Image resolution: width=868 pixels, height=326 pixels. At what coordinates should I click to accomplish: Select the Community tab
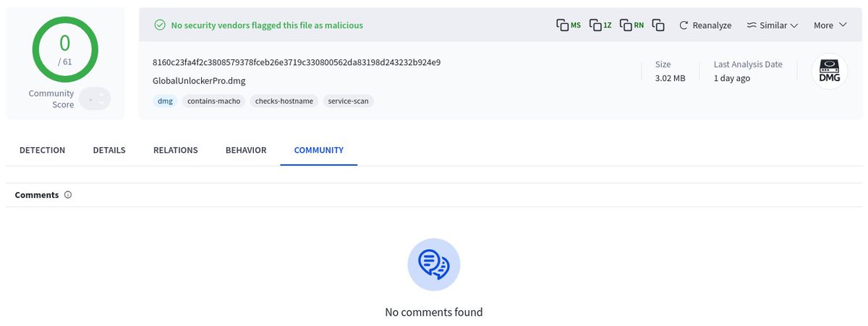coord(319,150)
